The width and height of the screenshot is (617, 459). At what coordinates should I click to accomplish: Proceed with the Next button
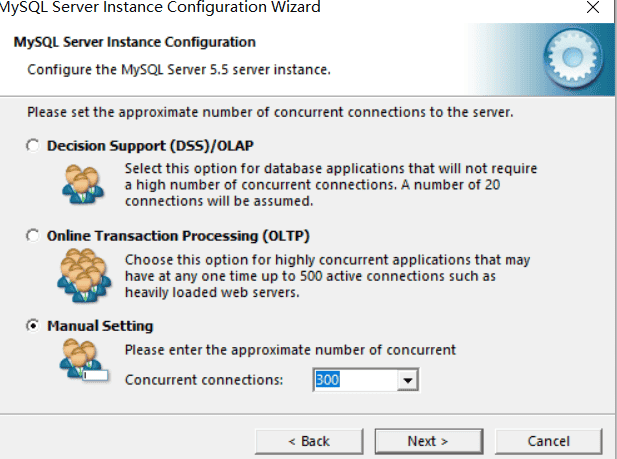(427, 441)
